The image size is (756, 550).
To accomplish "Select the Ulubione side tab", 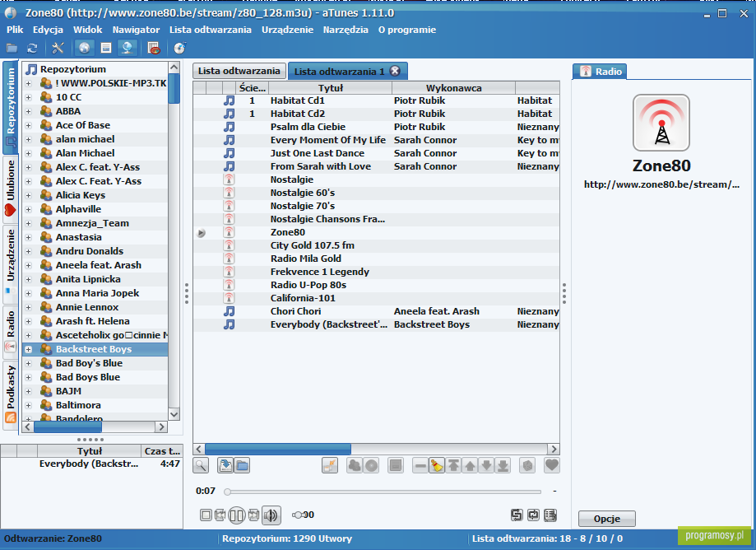I will (x=11, y=189).
